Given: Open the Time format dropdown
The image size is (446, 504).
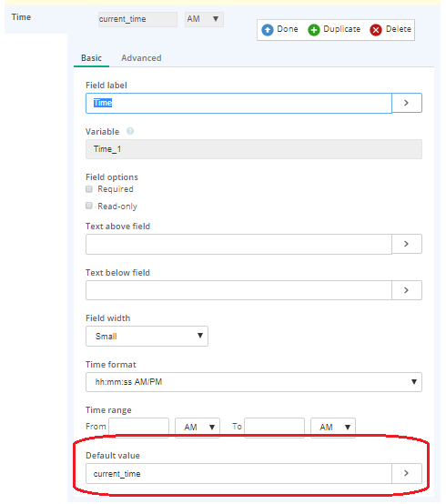Looking at the screenshot, I should (254, 382).
